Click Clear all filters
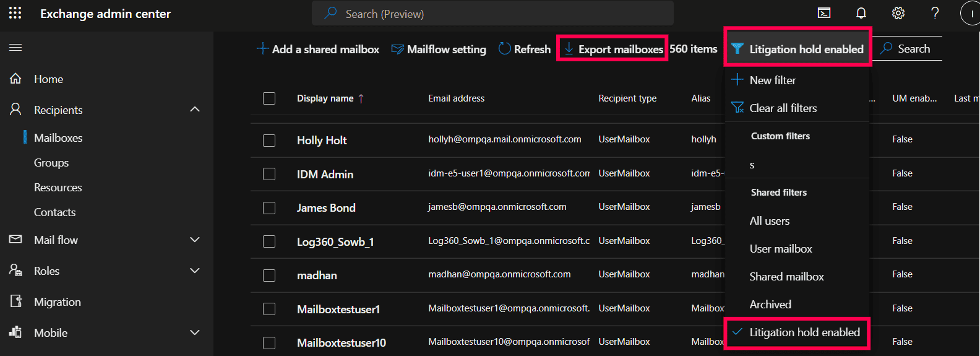Screen dimensions: 980x356 [783, 108]
